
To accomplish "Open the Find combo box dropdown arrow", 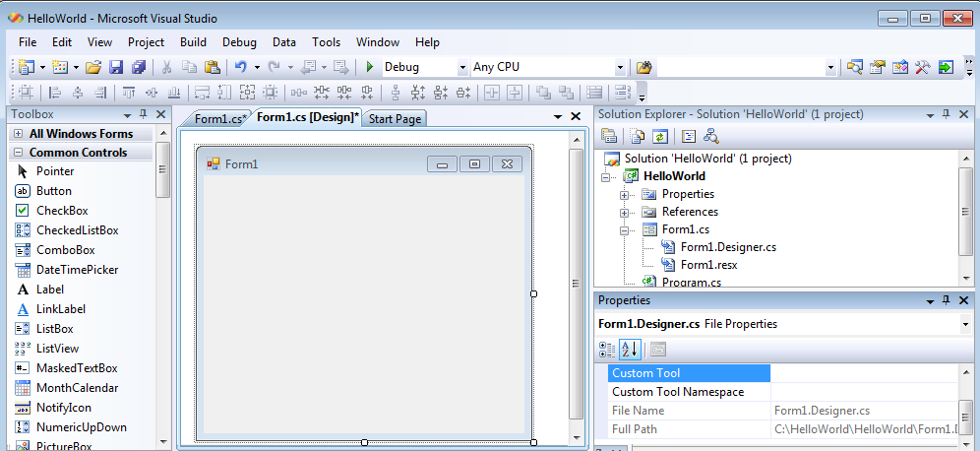I will [830, 67].
